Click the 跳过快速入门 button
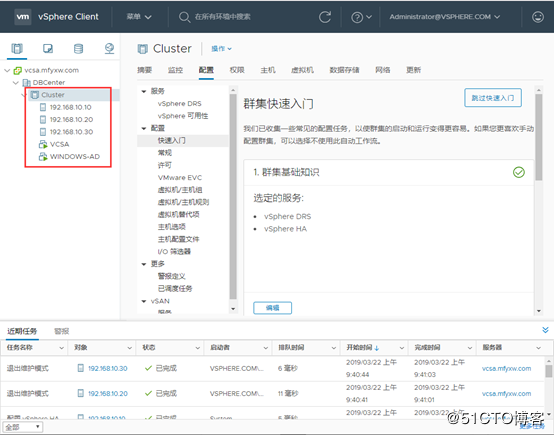 (493, 98)
